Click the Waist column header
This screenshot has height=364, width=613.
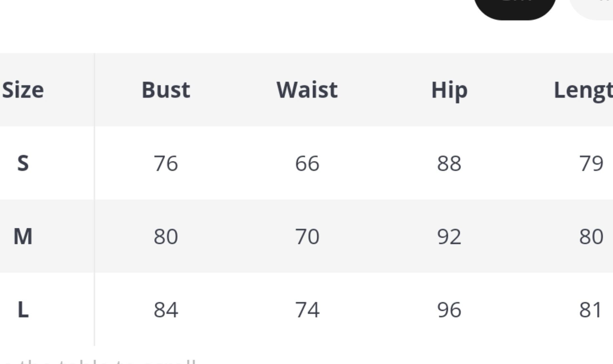(307, 90)
